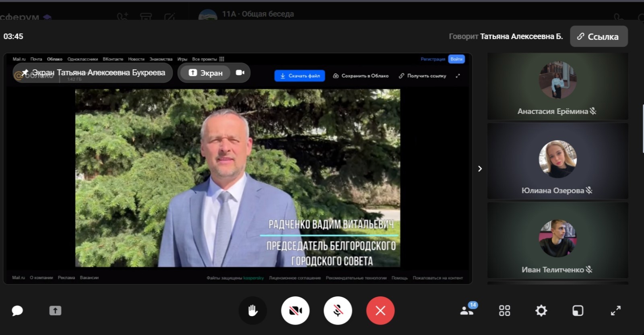
Task: Open Знакомства in Mail.ru top bar
Action: click(161, 59)
